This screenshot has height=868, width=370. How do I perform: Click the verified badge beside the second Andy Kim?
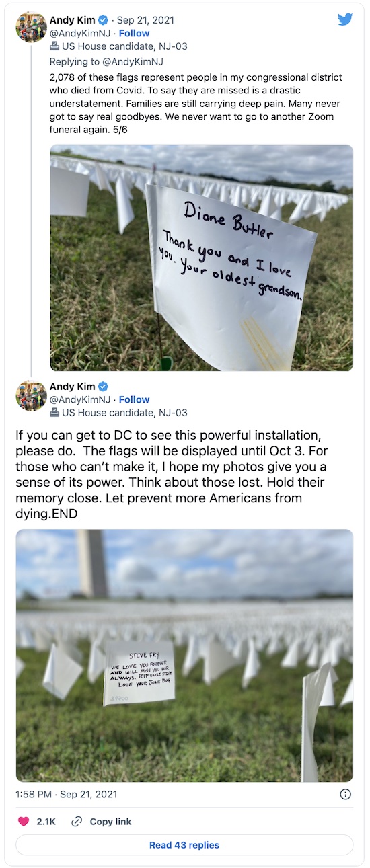coord(103,387)
